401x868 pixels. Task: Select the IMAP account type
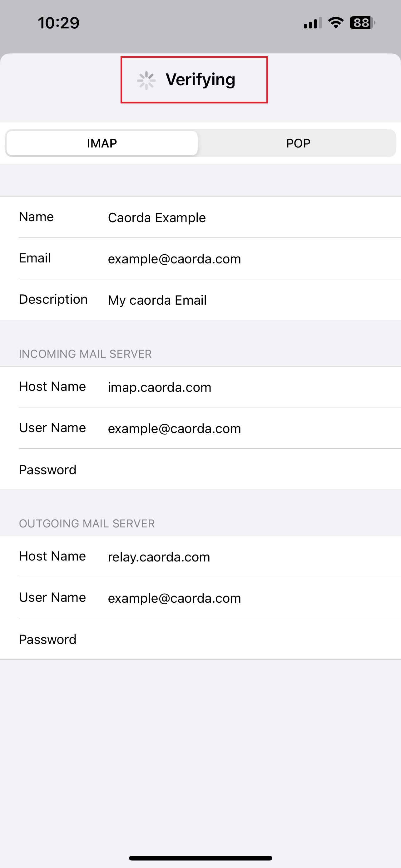pos(102,143)
